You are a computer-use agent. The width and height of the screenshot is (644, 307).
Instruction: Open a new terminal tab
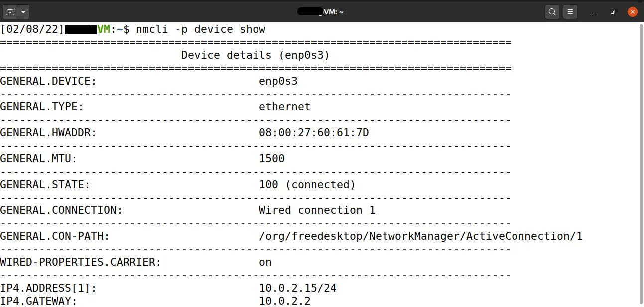tap(10, 12)
